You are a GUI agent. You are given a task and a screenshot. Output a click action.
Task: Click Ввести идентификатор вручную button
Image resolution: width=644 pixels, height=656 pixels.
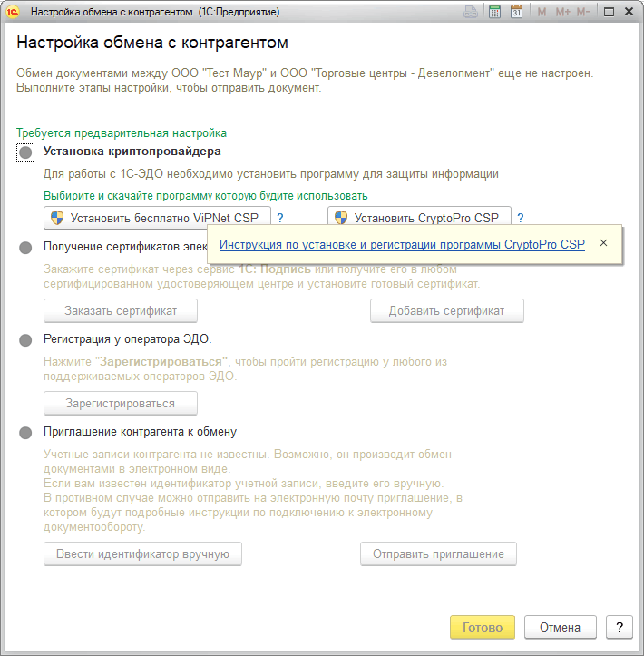tap(142, 553)
